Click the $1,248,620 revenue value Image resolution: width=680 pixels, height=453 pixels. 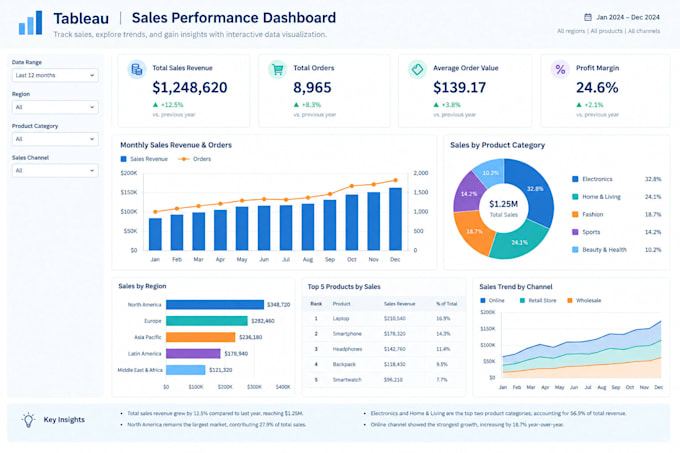click(x=190, y=88)
